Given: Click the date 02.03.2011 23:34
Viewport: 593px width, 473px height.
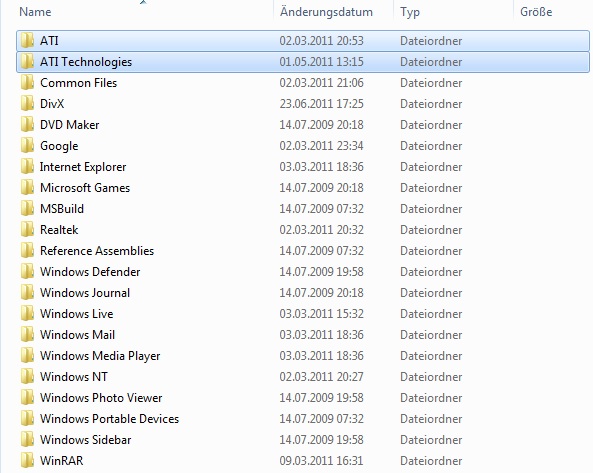Looking at the screenshot, I should pyautogui.click(x=321, y=146).
